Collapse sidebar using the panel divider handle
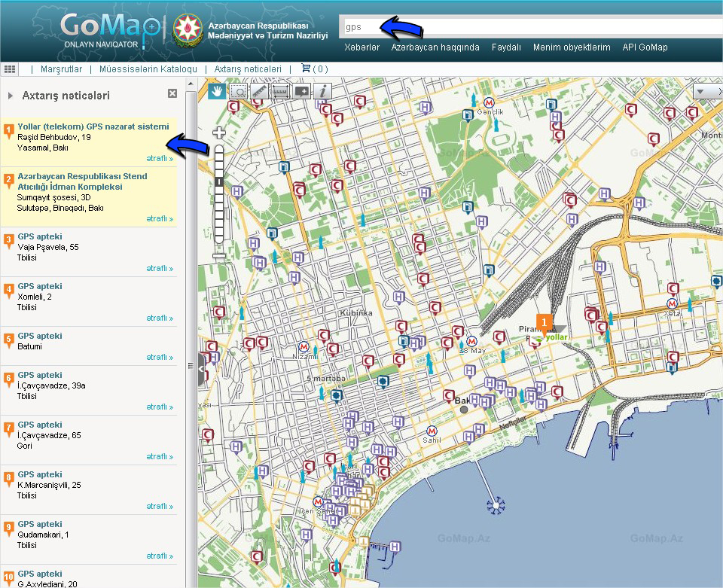Image resolution: width=723 pixels, height=588 pixels. (x=201, y=370)
